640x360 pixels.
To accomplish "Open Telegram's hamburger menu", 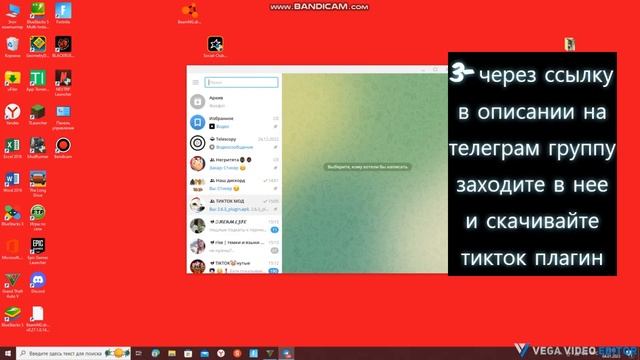I will click(x=196, y=82).
